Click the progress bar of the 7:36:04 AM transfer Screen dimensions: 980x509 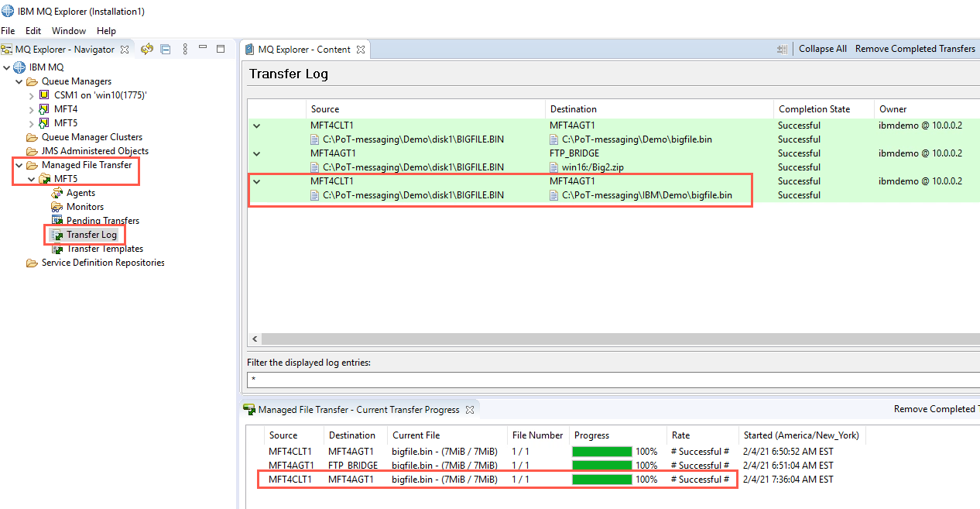tap(602, 480)
